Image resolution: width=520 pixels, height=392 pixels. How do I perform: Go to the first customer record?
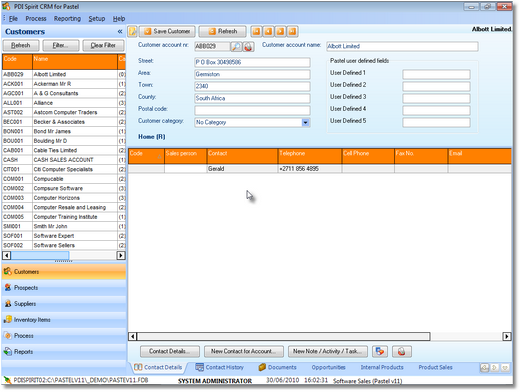click(x=256, y=31)
